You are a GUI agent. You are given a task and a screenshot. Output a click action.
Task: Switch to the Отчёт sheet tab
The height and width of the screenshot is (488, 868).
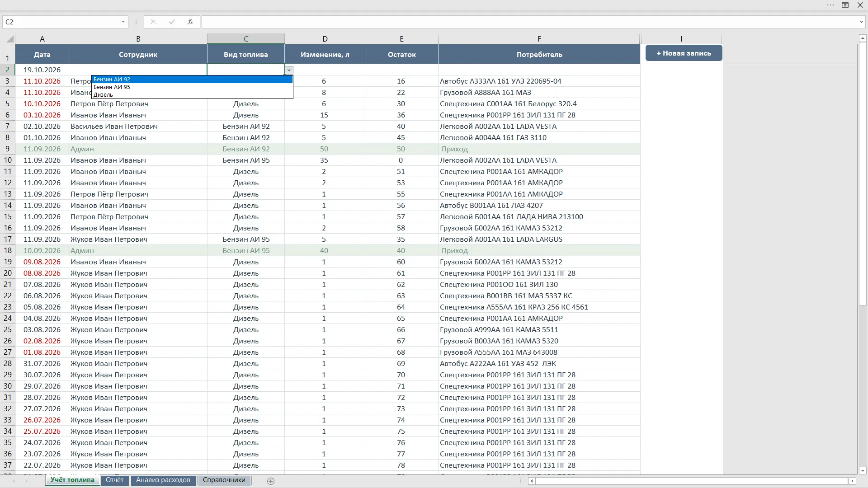pos(115,480)
